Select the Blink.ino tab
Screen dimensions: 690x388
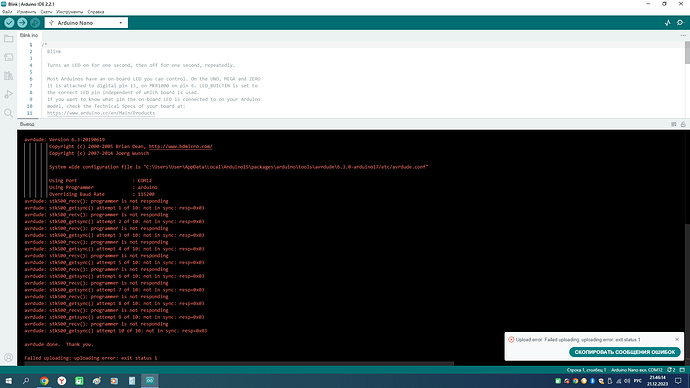(29, 35)
